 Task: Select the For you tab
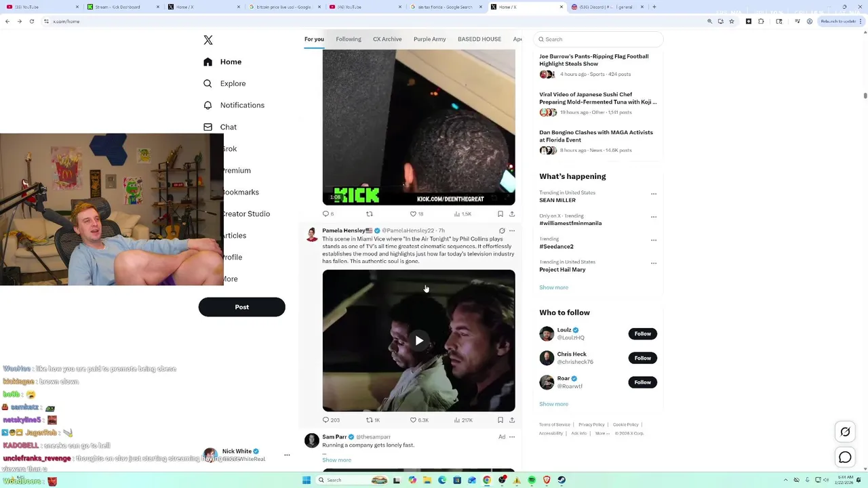click(x=314, y=39)
